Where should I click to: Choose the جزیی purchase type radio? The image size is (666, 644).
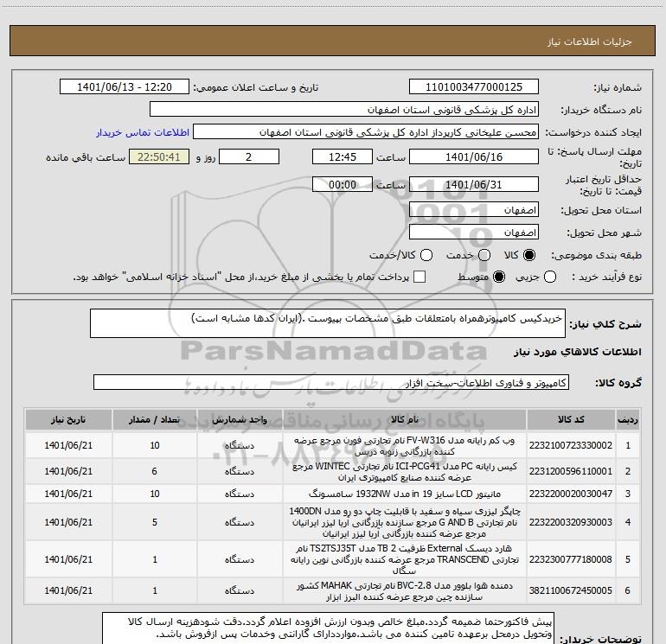point(549,277)
